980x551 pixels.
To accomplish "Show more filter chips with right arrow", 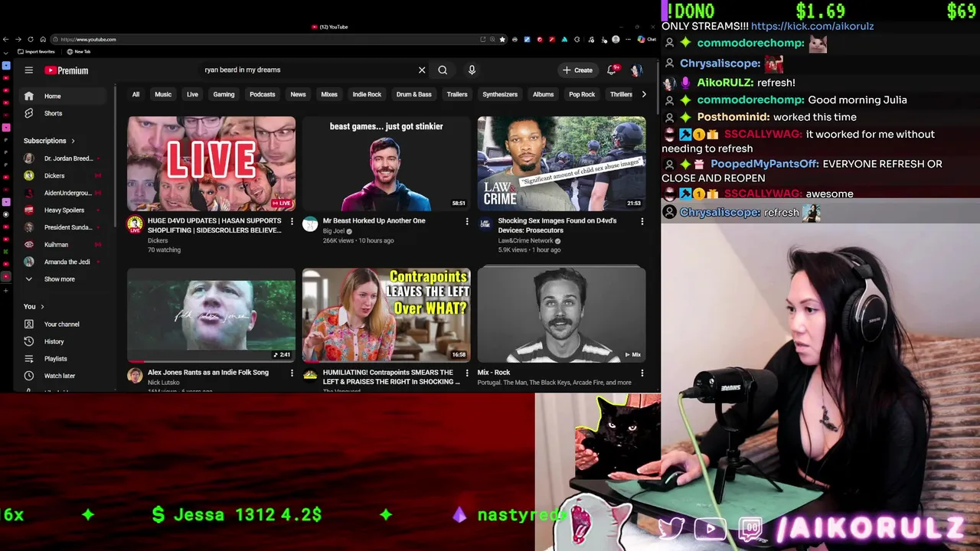I will (x=644, y=94).
